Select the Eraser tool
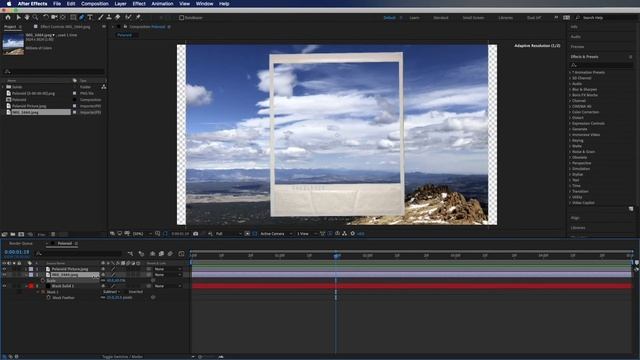 (x=118, y=18)
